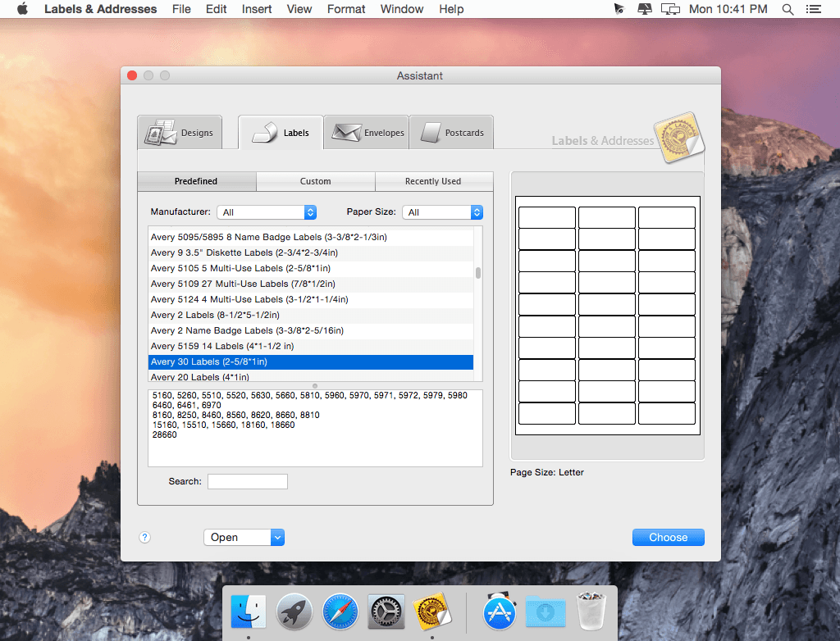Switch to the Custom segment
This screenshot has width=840, height=641.
(316, 181)
